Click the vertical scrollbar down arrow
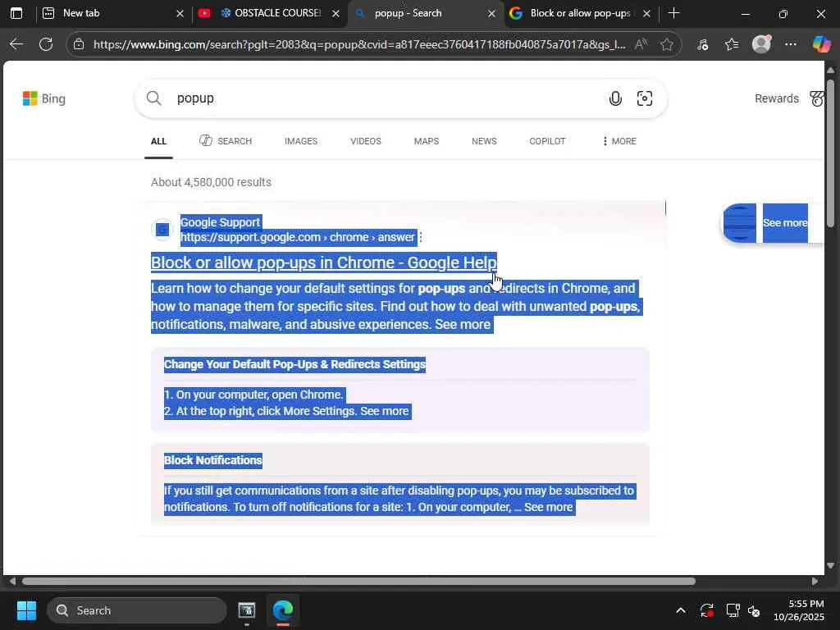Screen dimensions: 840x630 [x=830, y=566]
